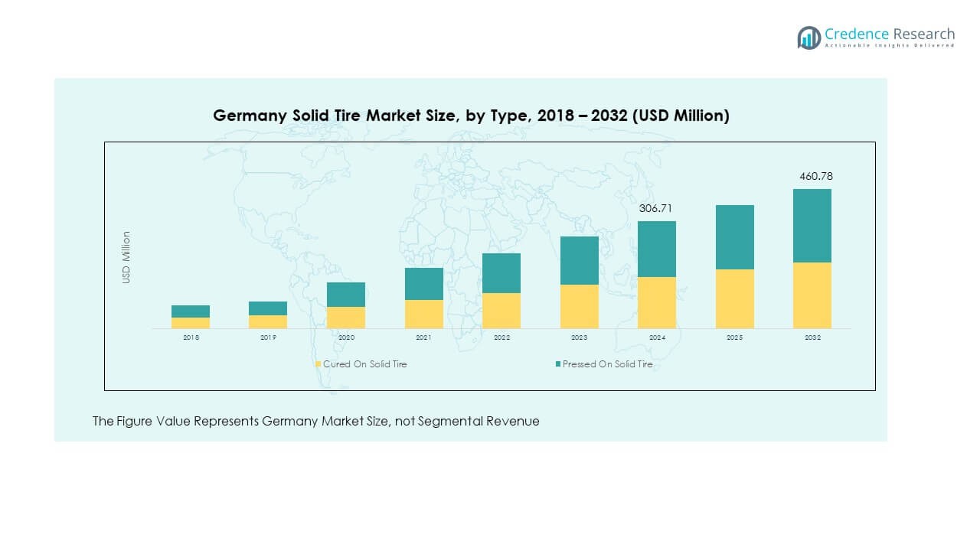Click the 306.71 data label above the 2024 bar
This screenshot has width=980, height=551.
tap(657, 208)
